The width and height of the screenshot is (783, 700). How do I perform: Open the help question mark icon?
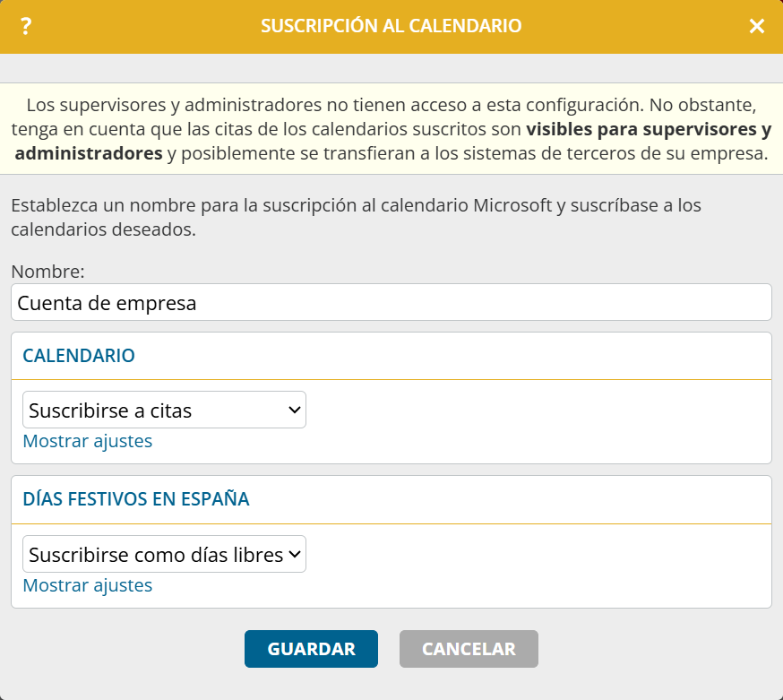[x=26, y=27]
